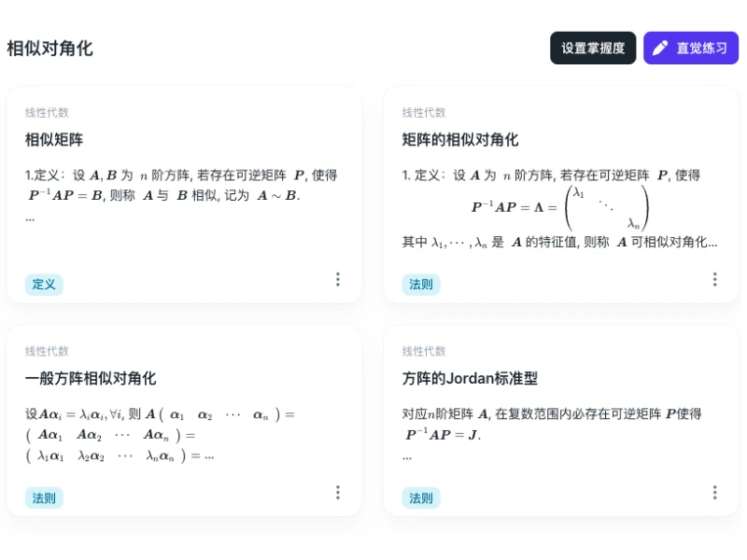The image size is (747, 560).
Task: Click the 法则 tag on Jordan标准型 card
Action: (x=420, y=497)
